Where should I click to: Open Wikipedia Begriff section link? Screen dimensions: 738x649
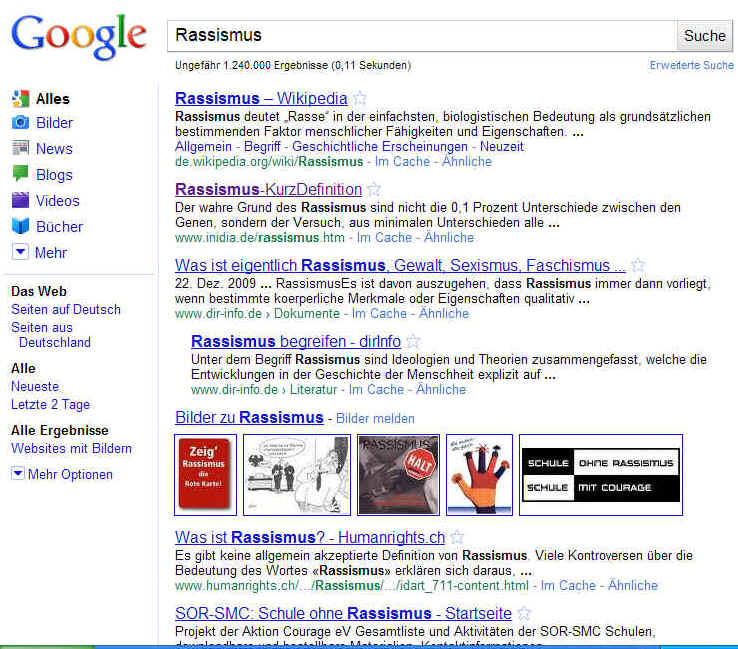coord(262,147)
